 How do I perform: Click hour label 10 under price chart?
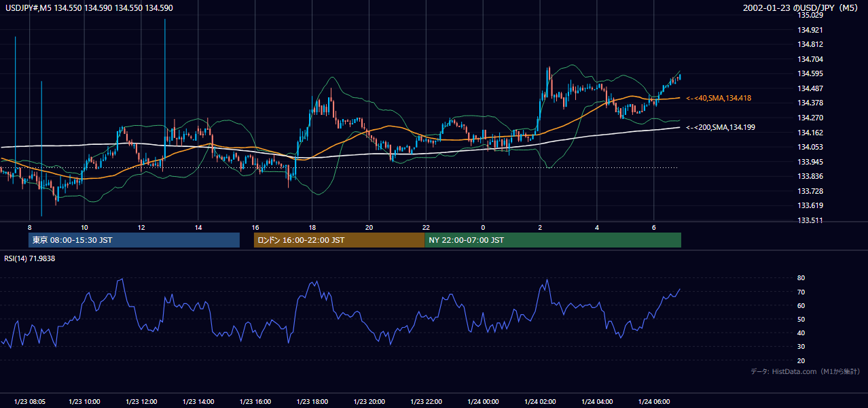click(x=84, y=227)
